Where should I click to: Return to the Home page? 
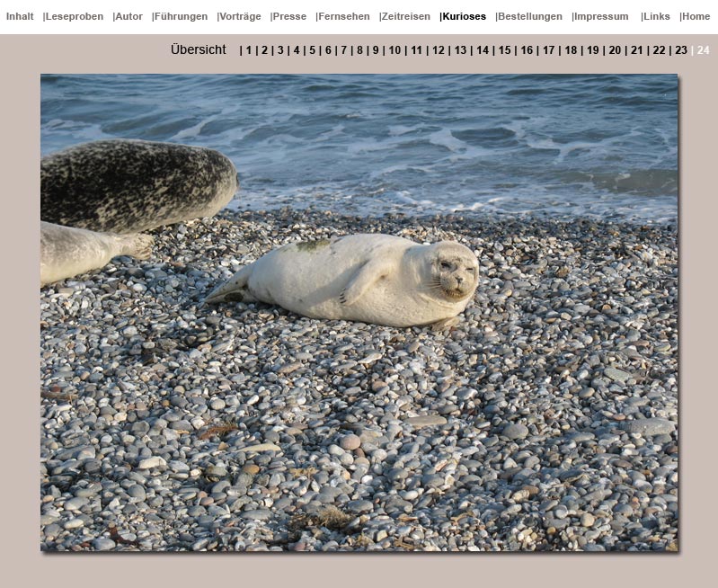pos(696,16)
